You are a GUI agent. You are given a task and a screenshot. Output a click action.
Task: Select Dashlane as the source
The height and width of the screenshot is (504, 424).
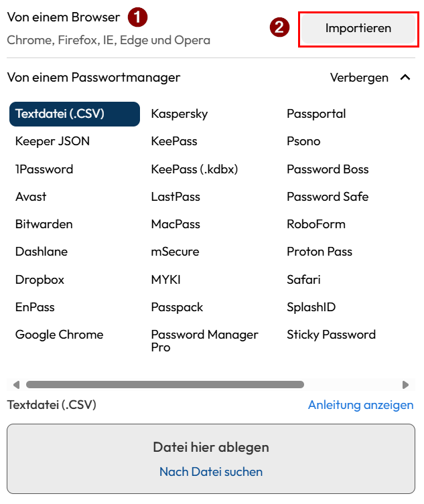tap(42, 252)
